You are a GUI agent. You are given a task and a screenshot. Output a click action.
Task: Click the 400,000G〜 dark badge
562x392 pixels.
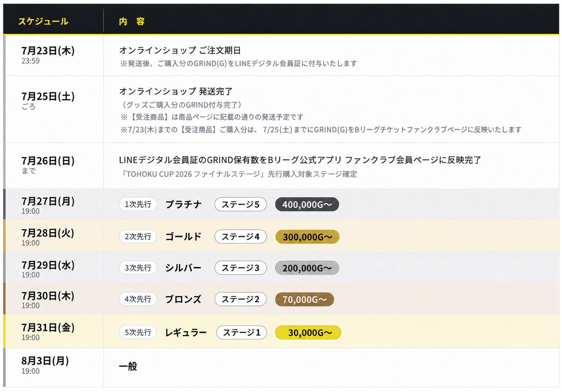[307, 204]
